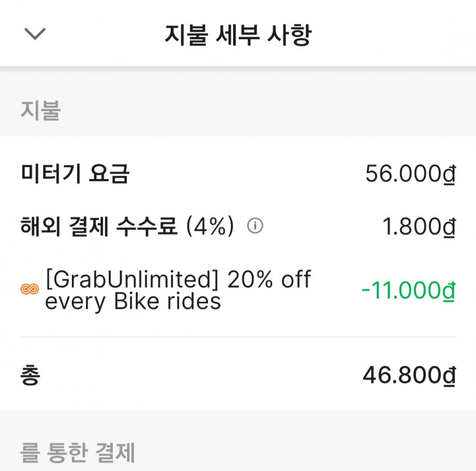This screenshot has width=476, height=471.
Task: Select the 지불 section header
Action: click(40, 110)
